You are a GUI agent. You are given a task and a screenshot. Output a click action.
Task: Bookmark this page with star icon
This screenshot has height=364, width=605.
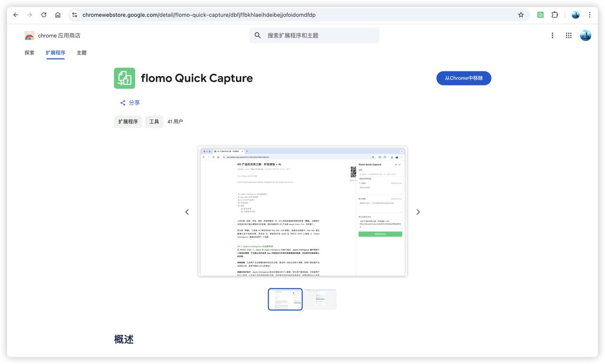521,15
